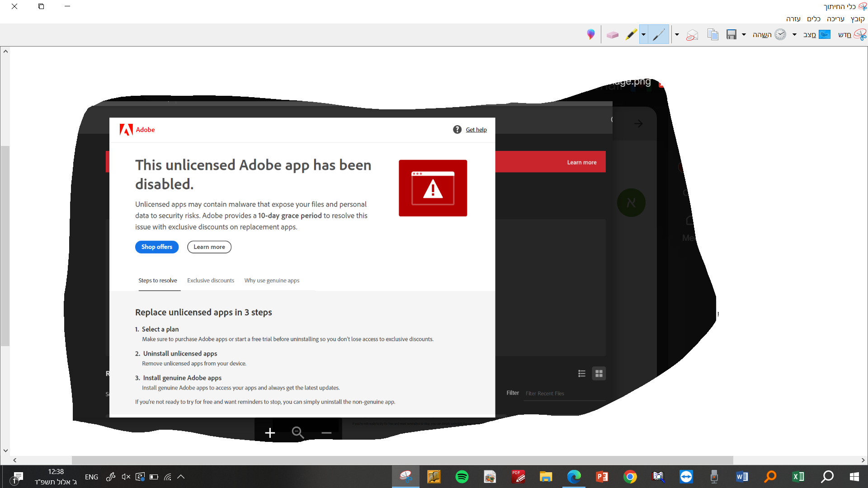868x488 pixels.
Task: Show hidden system tray icons chevron
Action: [x=181, y=477]
